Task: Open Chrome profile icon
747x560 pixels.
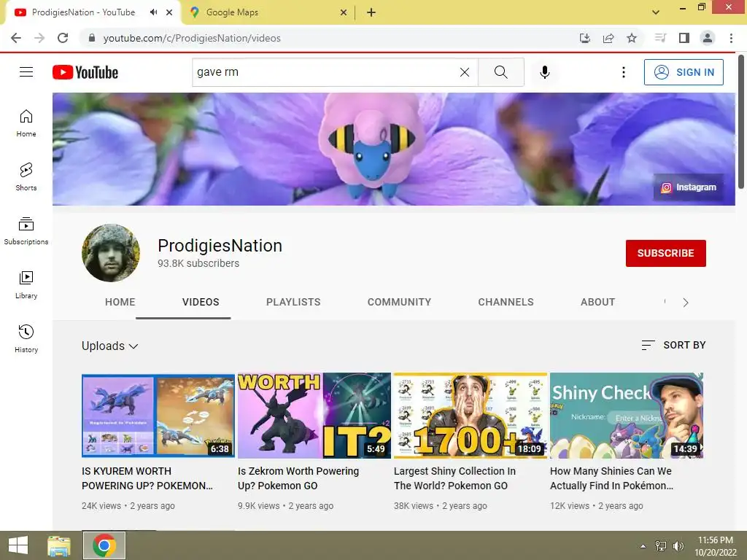Action: tap(708, 38)
